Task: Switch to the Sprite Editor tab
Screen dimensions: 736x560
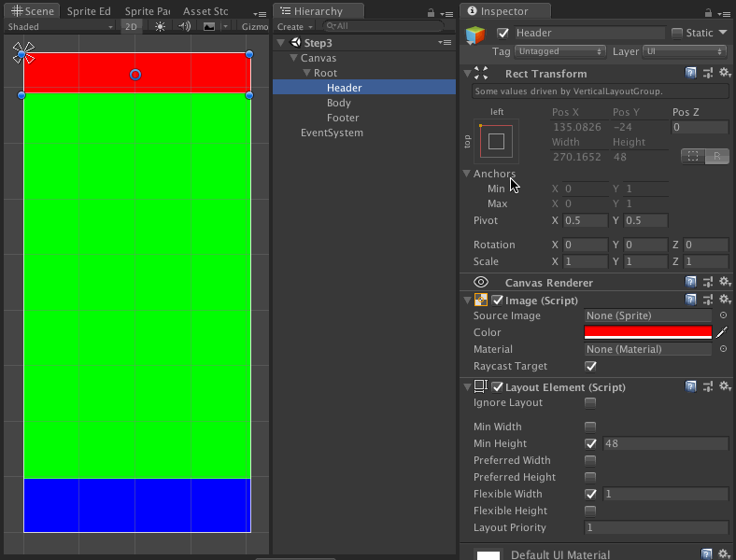Action: (x=89, y=11)
